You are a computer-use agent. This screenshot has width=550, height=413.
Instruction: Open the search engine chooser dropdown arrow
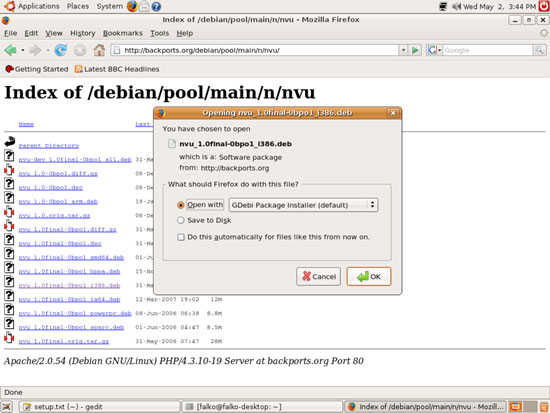(440, 50)
